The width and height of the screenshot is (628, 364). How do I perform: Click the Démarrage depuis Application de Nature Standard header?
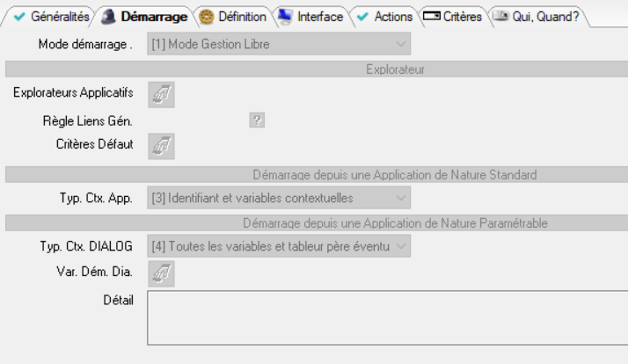coord(394,174)
